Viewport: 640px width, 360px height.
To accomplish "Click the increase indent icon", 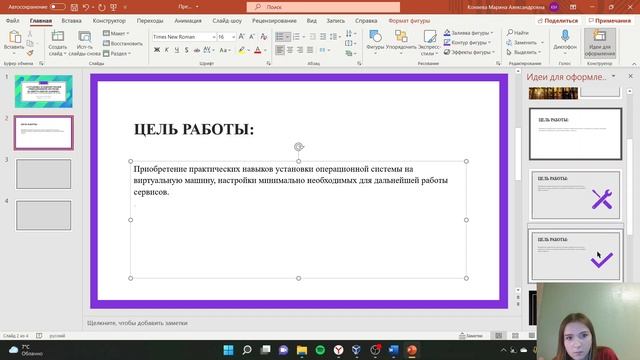I will point(323,37).
